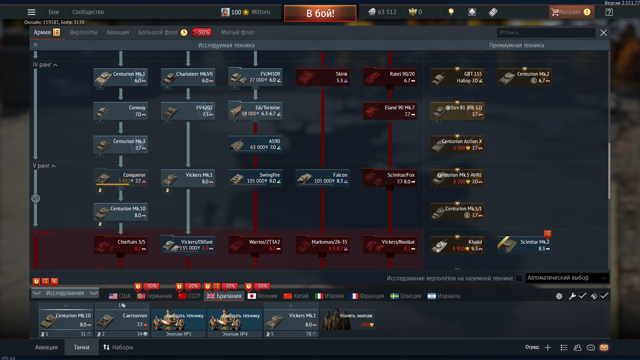Open the help question mark icon
The image size is (640, 360).
point(609,12)
